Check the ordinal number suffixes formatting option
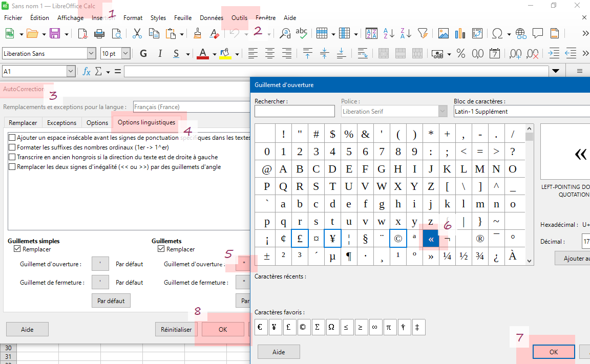Image resolution: width=590 pixels, height=364 pixels. click(12, 147)
